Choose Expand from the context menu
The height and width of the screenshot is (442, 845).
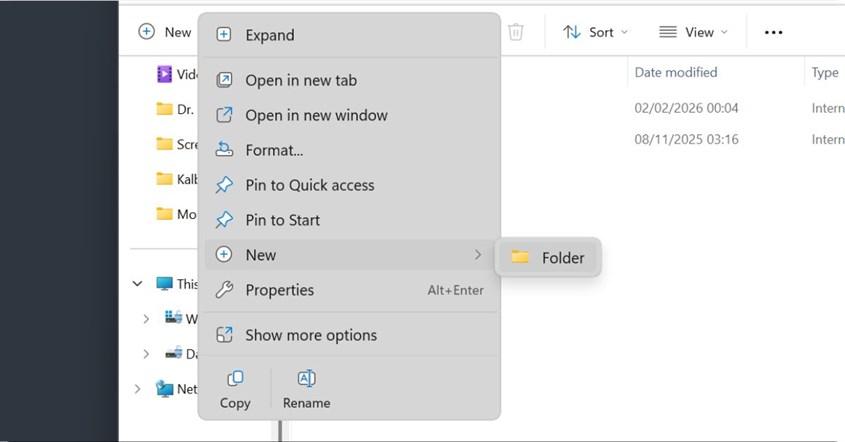pos(349,35)
